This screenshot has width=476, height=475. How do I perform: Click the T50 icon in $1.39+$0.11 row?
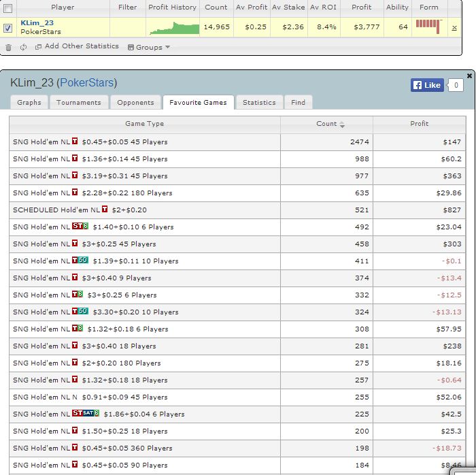(80, 260)
